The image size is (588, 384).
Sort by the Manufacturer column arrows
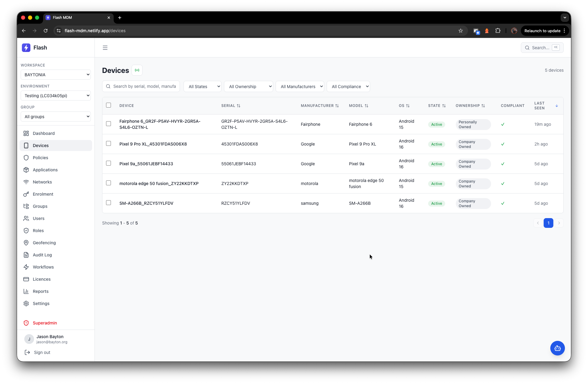[x=337, y=106]
